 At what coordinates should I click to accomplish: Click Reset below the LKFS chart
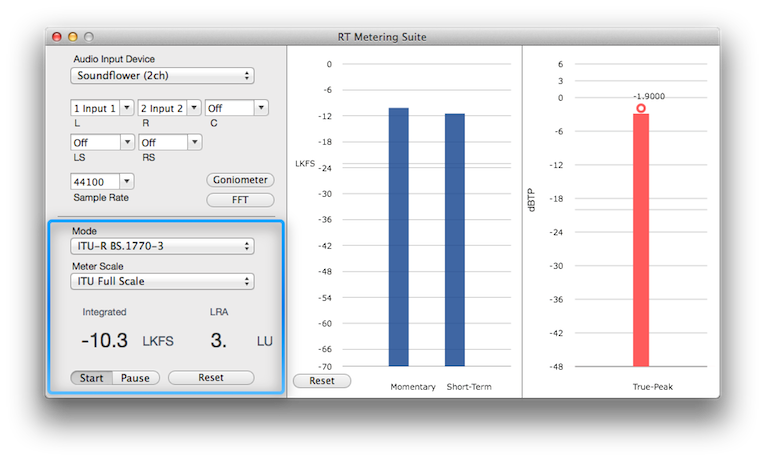point(321,381)
